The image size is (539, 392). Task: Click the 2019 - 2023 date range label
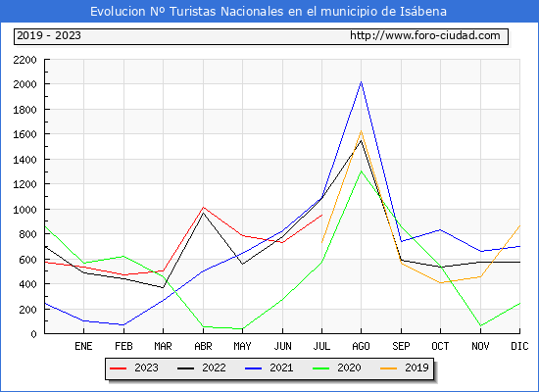click(49, 35)
